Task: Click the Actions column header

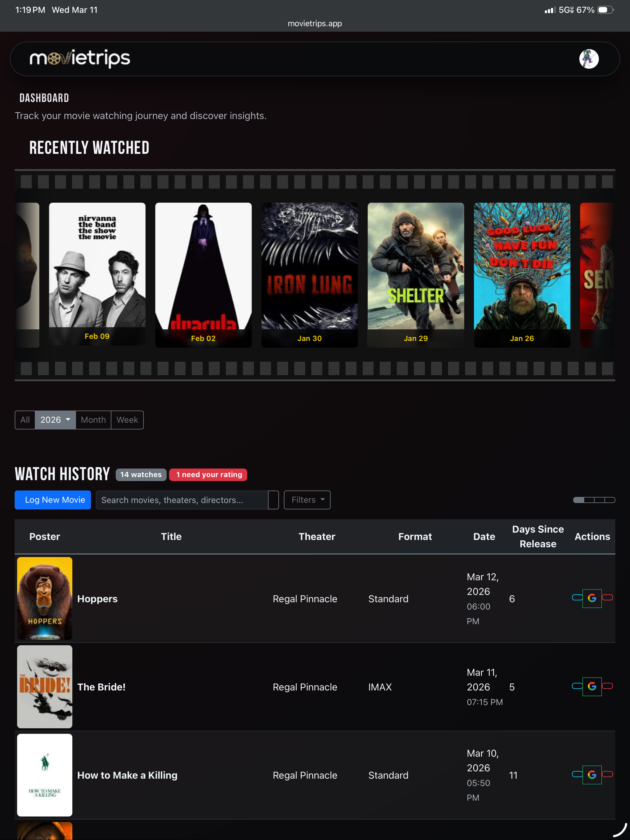Action: [592, 537]
